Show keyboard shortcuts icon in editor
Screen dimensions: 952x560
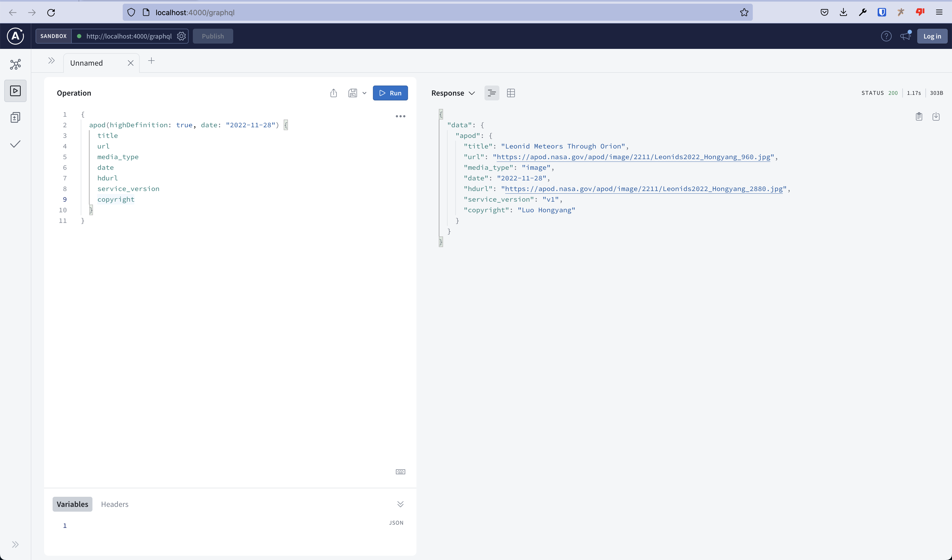coord(401,472)
